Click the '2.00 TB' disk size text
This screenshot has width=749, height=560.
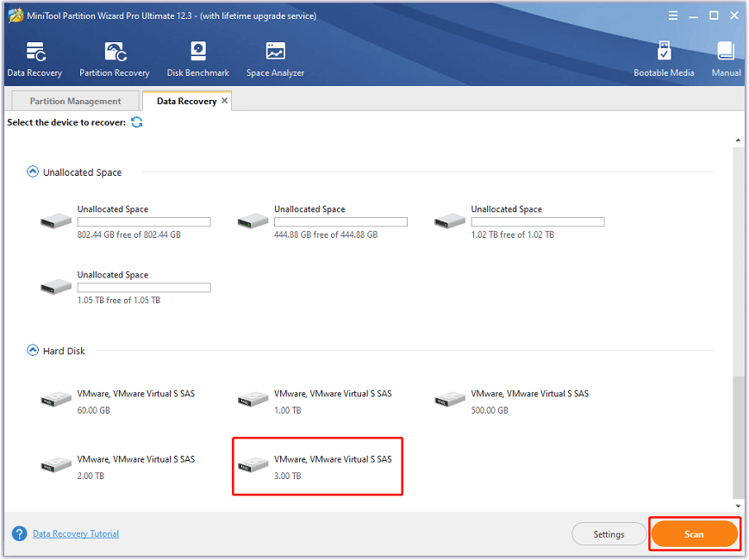click(91, 476)
